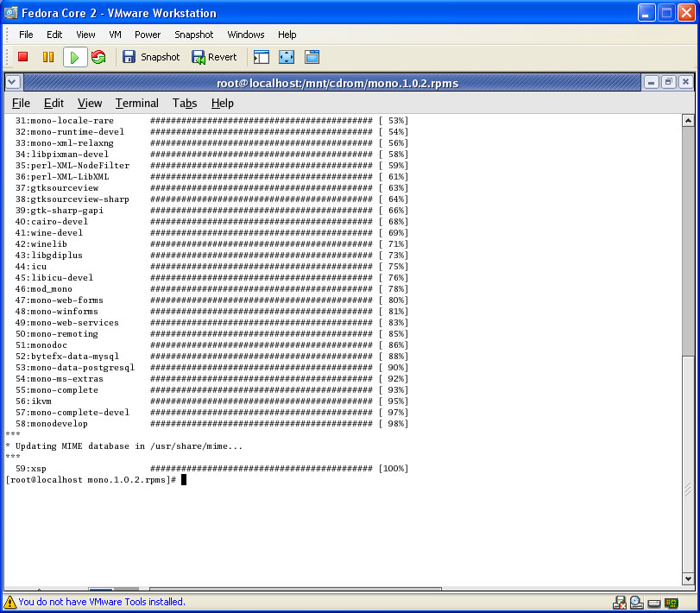Minimize the terminal window

652,82
